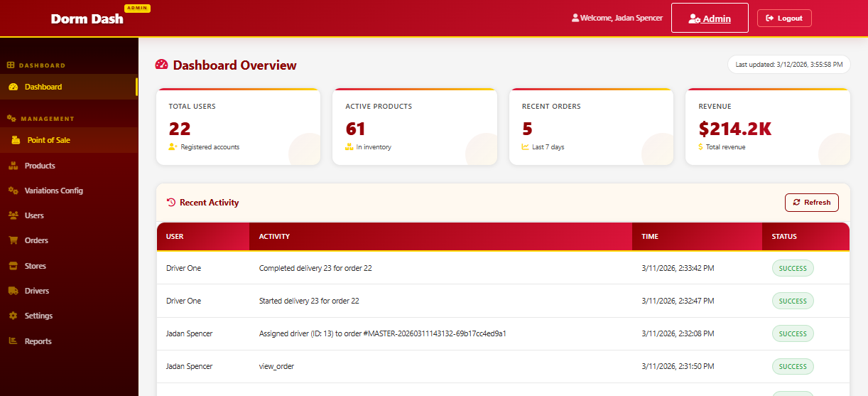Viewport: 868px width, 396px height.
Task: Click the Drivers truck icon
Action: [13, 291]
